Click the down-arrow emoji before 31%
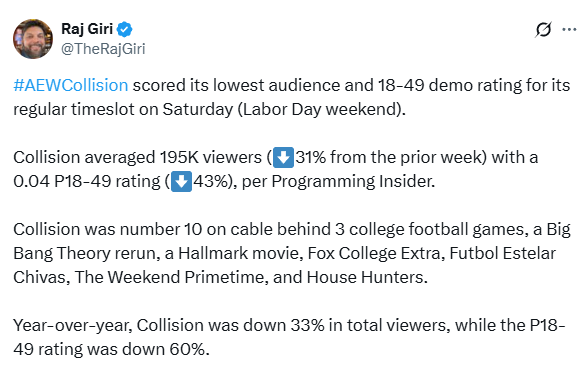The width and height of the screenshot is (583, 365). [x=283, y=157]
